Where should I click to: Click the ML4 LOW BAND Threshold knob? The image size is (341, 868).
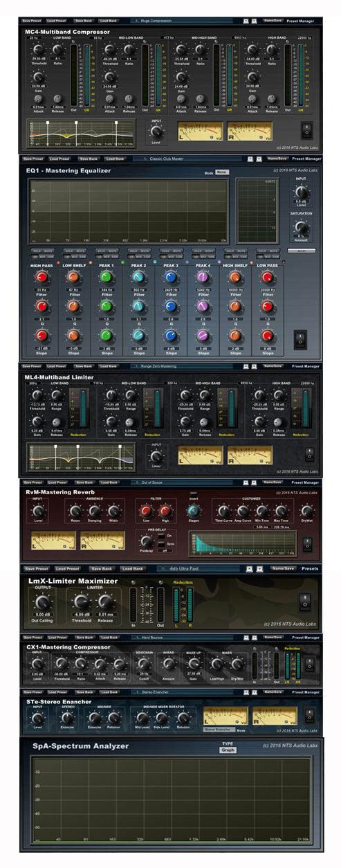[37, 395]
